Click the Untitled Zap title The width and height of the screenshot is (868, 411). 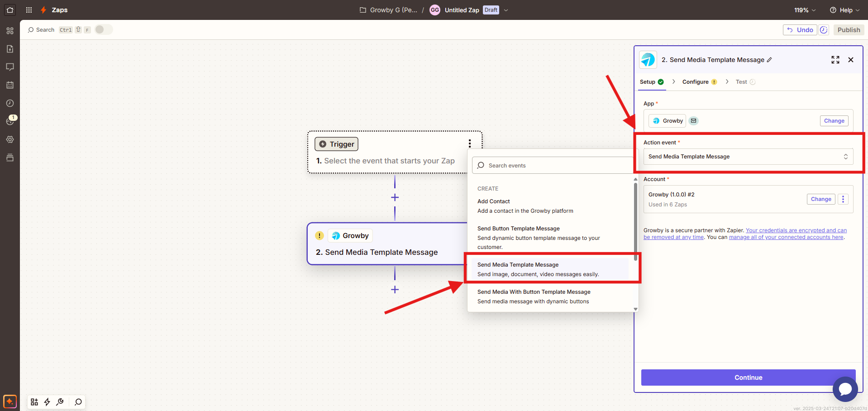coord(462,10)
